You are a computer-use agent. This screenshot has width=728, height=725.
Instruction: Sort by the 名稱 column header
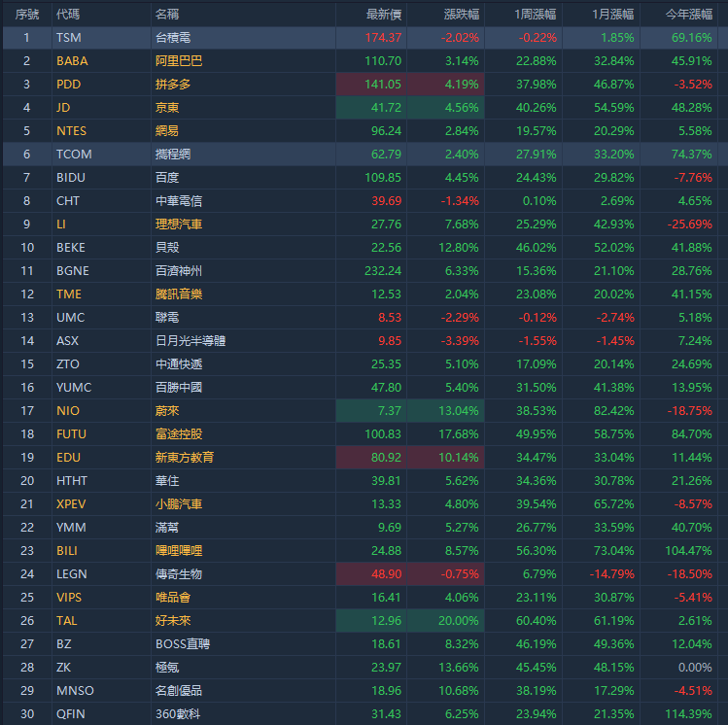coord(167,15)
